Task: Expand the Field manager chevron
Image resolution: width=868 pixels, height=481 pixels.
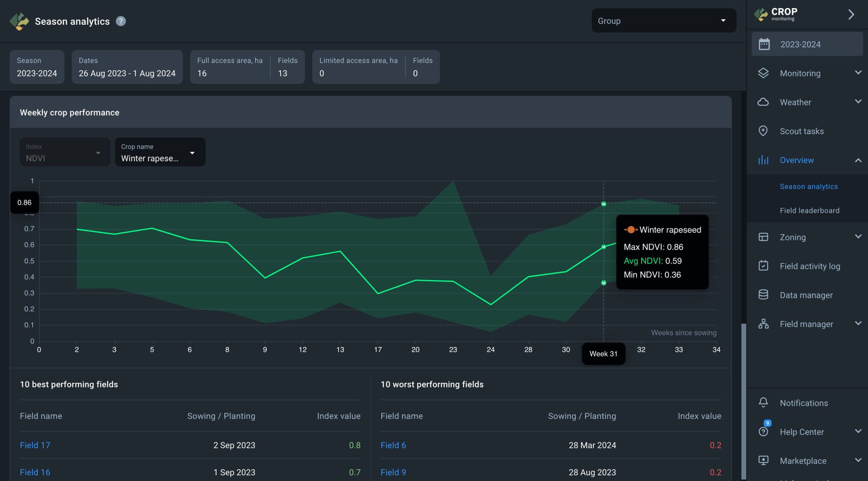Action: (x=858, y=324)
